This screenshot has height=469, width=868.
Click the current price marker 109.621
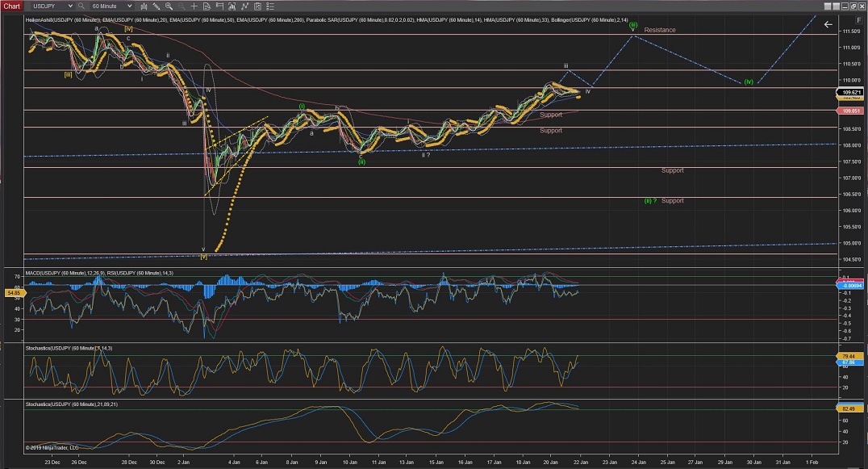pyautogui.click(x=849, y=93)
